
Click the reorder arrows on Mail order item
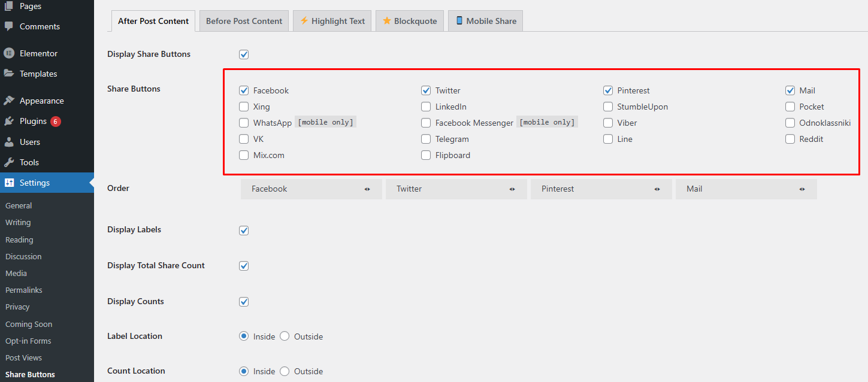[x=802, y=189]
